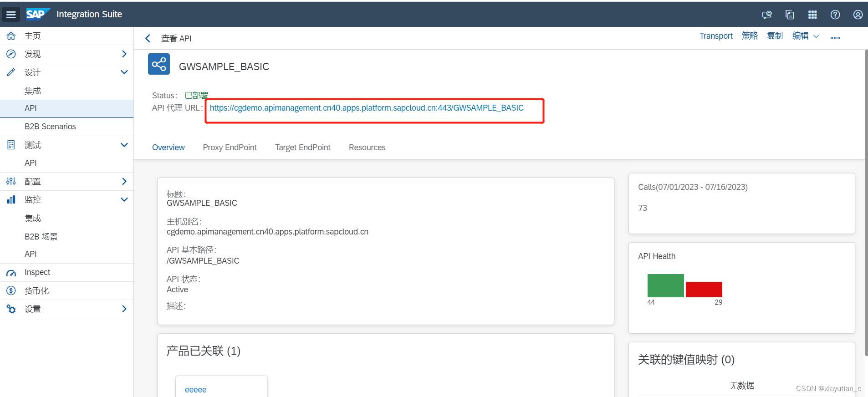Select Inspect in the sidebar
The image size is (868, 397).
point(66,272)
